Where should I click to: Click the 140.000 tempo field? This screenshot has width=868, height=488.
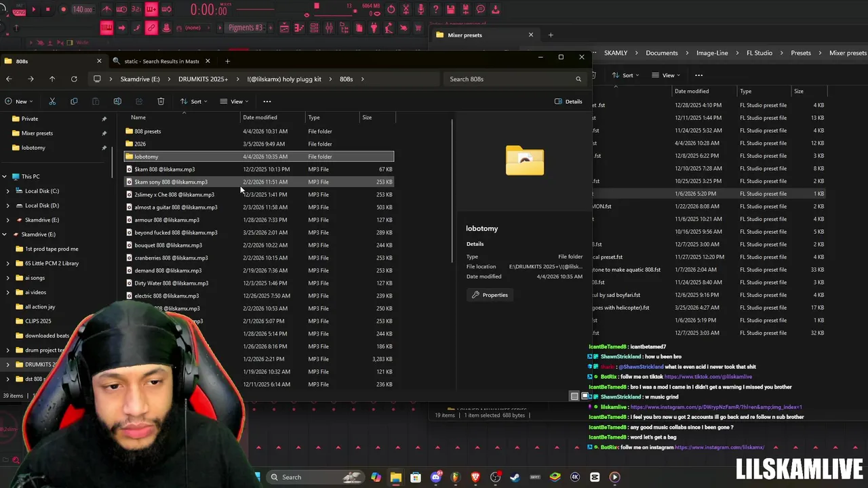[83, 9]
